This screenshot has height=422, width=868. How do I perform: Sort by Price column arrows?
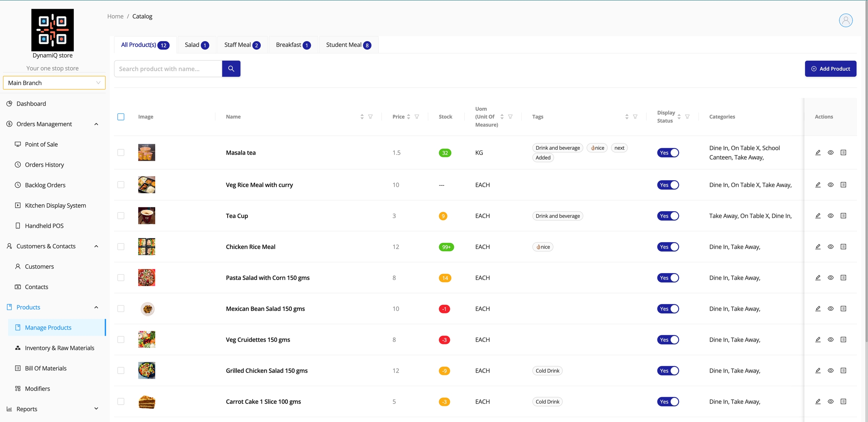click(408, 117)
